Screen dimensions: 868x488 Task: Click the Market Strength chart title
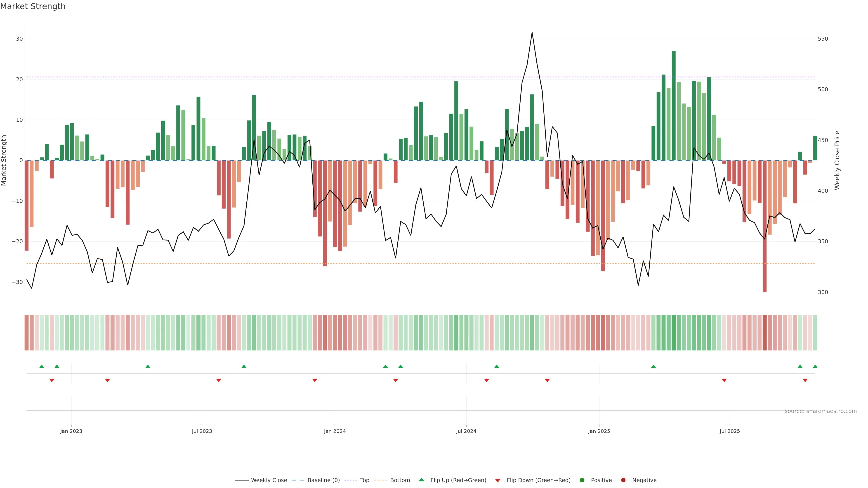tap(33, 6)
